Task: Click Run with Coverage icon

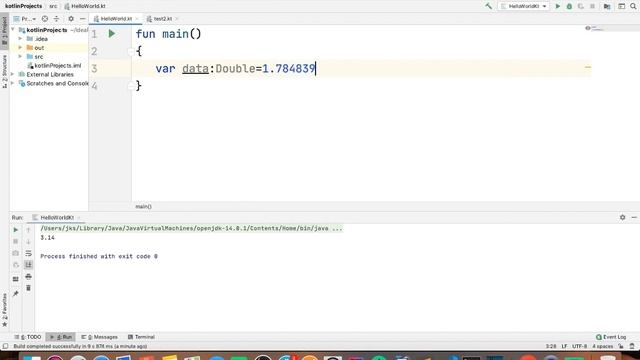Action: click(x=580, y=6)
